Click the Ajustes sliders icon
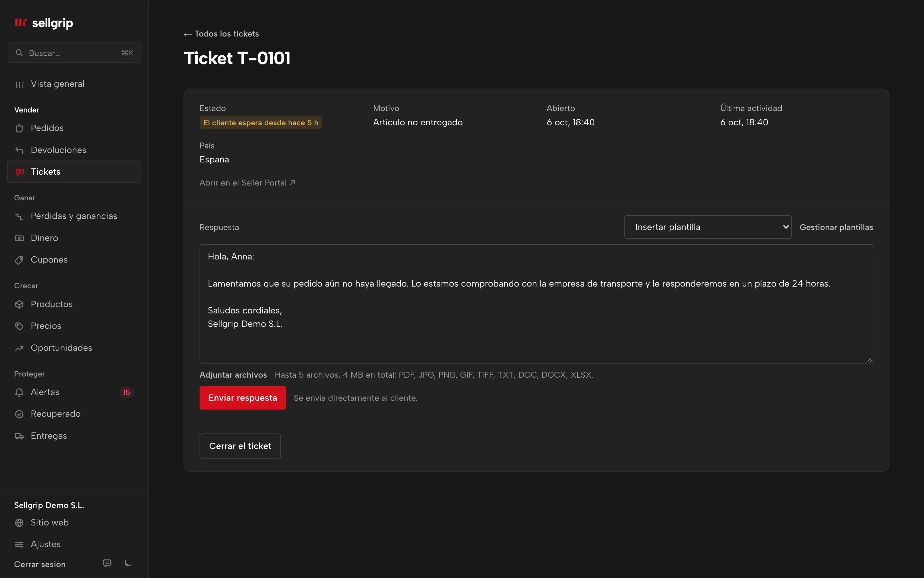 [19, 544]
